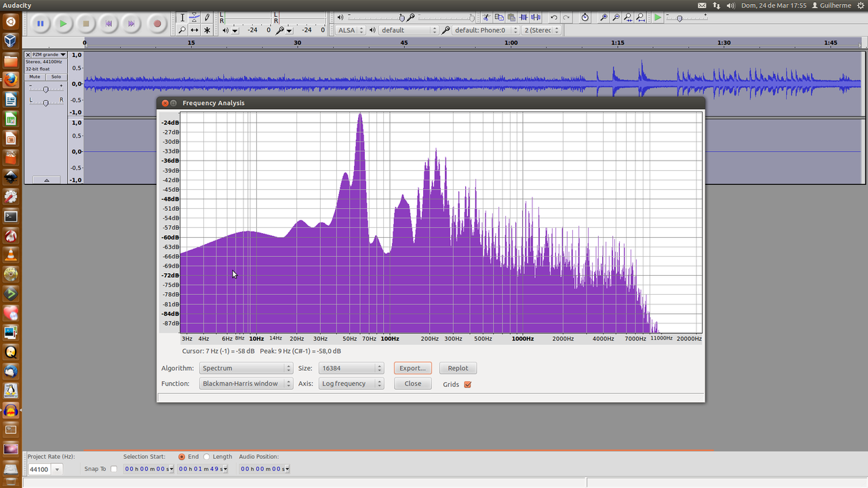868x488 pixels.
Task: Click the Pause transport button
Action: click(x=40, y=24)
